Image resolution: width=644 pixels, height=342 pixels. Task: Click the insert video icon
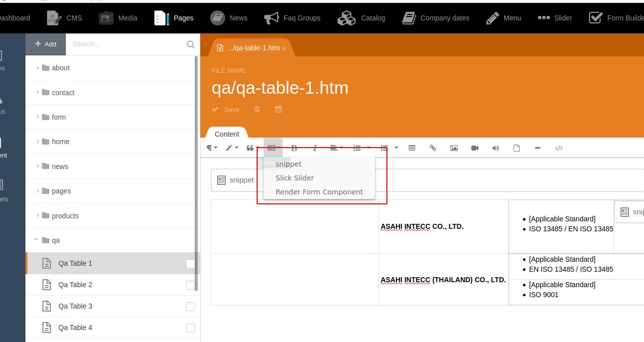pyautogui.click(x=475, y=148)
